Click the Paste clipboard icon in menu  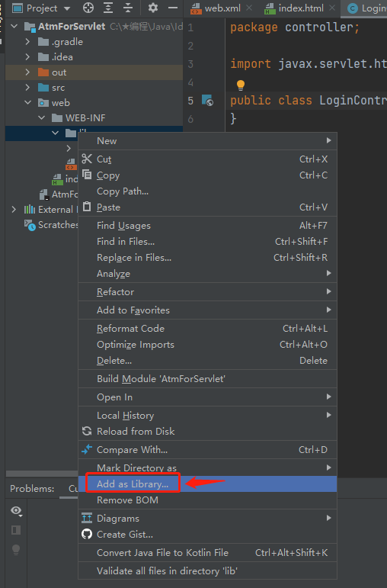(x=87, y=207)
